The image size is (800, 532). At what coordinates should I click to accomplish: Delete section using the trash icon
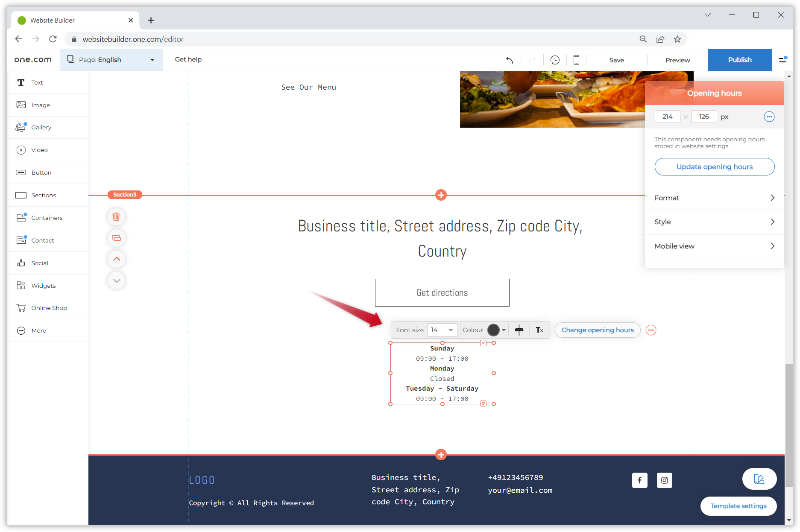tap(116, 216)
